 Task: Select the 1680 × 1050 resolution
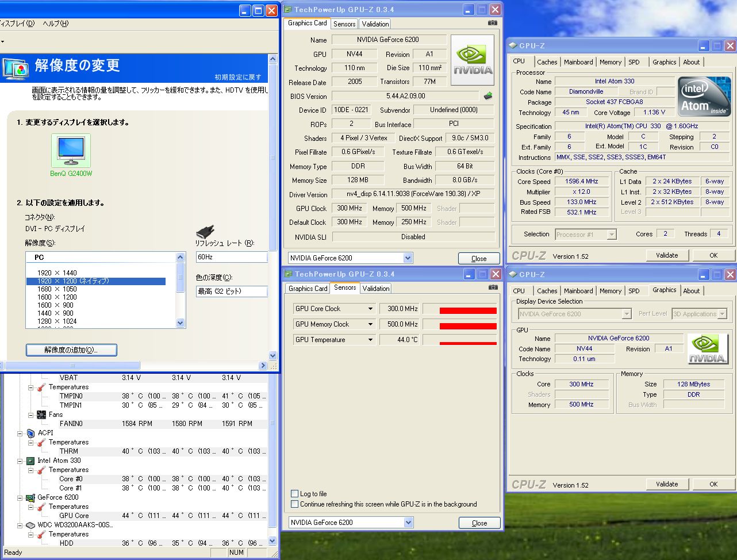pyautogui.click(x=57, y=289)
